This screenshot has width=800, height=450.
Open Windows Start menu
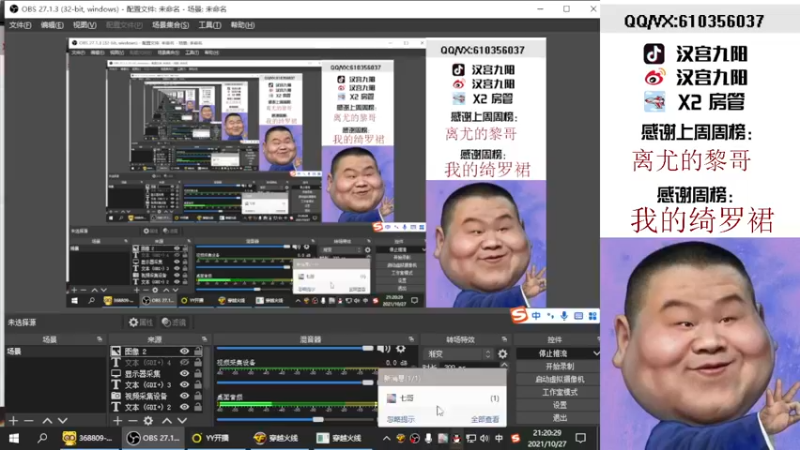coord(14,438)
